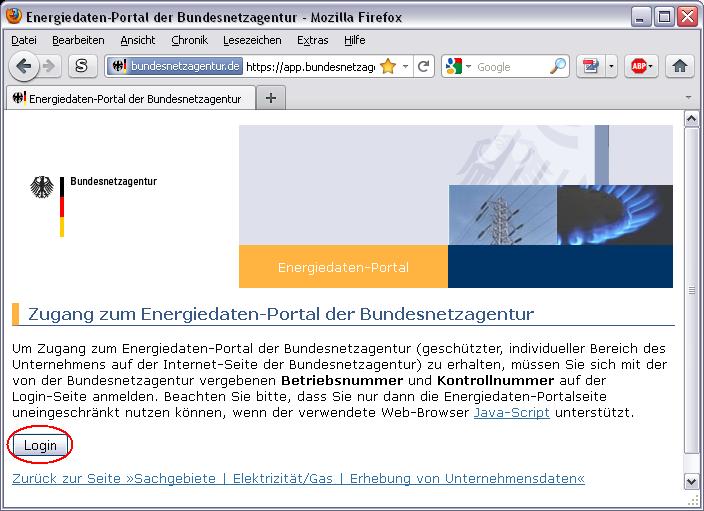This screenshot has height=511, width=704.
Task: Open the Extras menu
Action: pos(312,40)
